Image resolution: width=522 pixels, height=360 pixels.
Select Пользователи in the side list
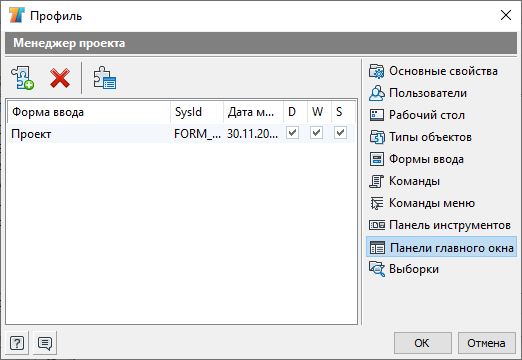click(x=418, y=93)
